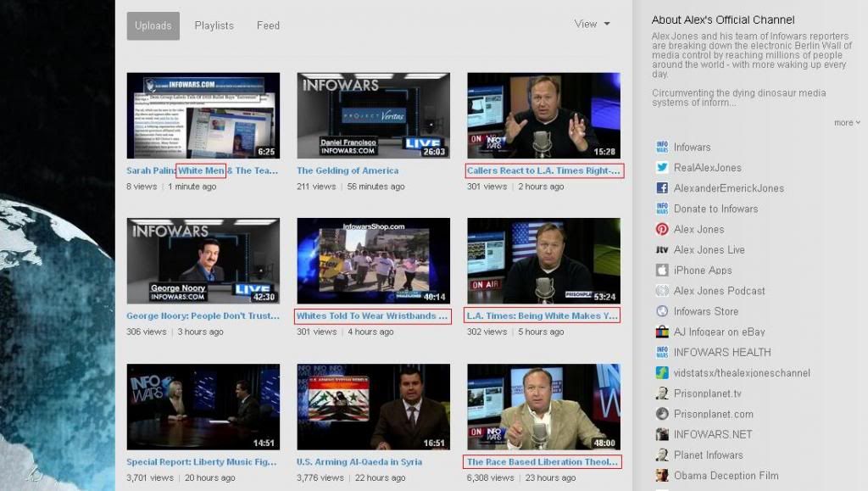The width and height of the screenshot is (868, 491).
Task: Click the eBay icon for AJ Infogear
Action: (662, 332)
